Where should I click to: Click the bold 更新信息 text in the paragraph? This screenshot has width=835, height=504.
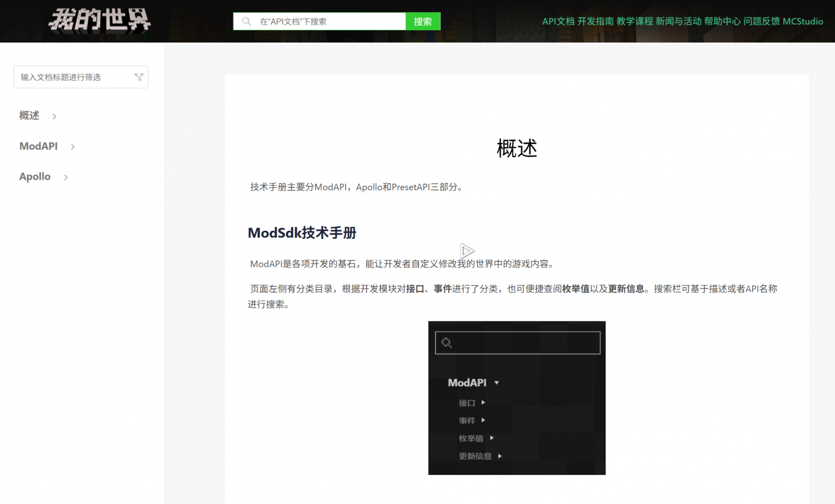626,289
